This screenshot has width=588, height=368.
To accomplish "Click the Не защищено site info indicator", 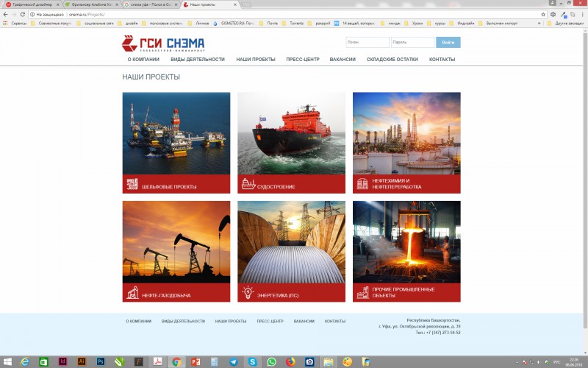I will (x=47, y=14).
